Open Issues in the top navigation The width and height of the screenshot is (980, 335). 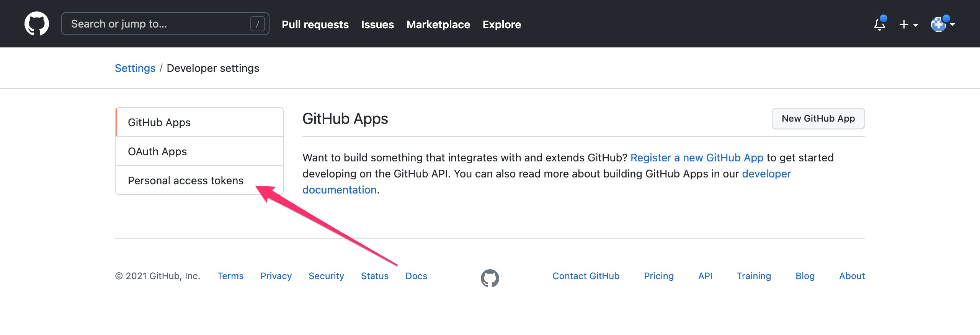pos(377,24)
